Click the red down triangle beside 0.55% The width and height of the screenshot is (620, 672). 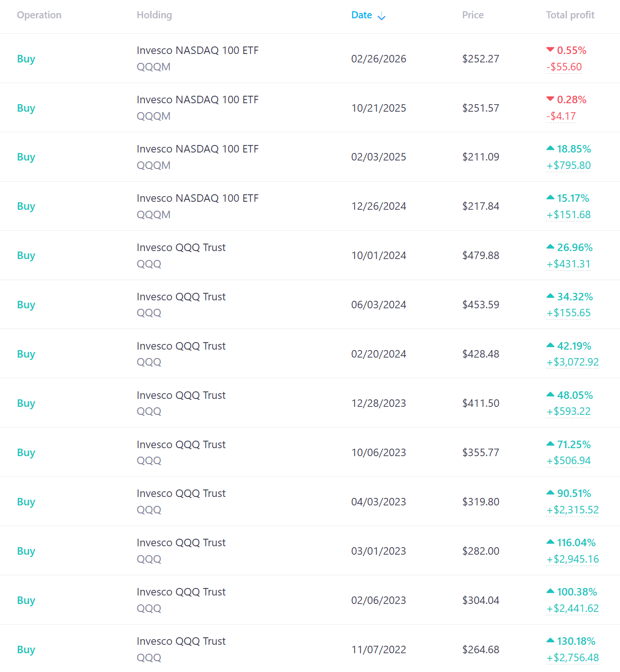[x=551, y=50]
